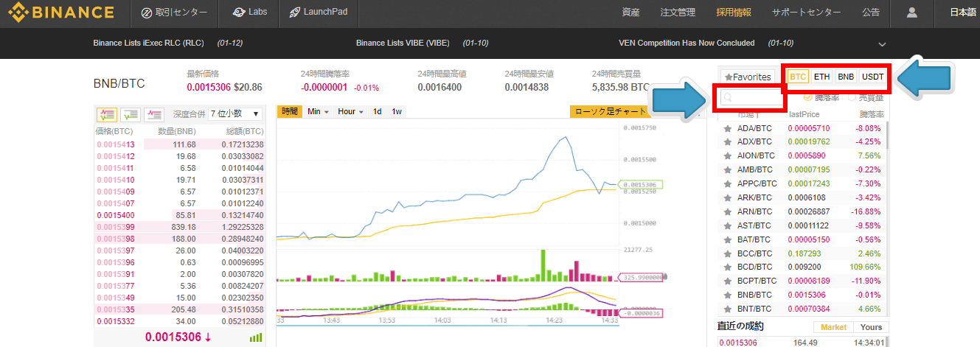Star the AST/BTC pair as favorite
The height and width of the screenshot is (347, 980).
[727, 225]
